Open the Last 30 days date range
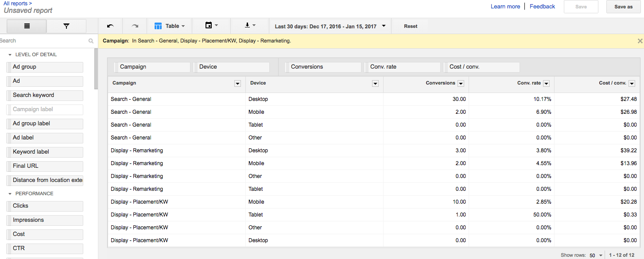Viewport: 644px width, 259px height. (x=330, y=26)
